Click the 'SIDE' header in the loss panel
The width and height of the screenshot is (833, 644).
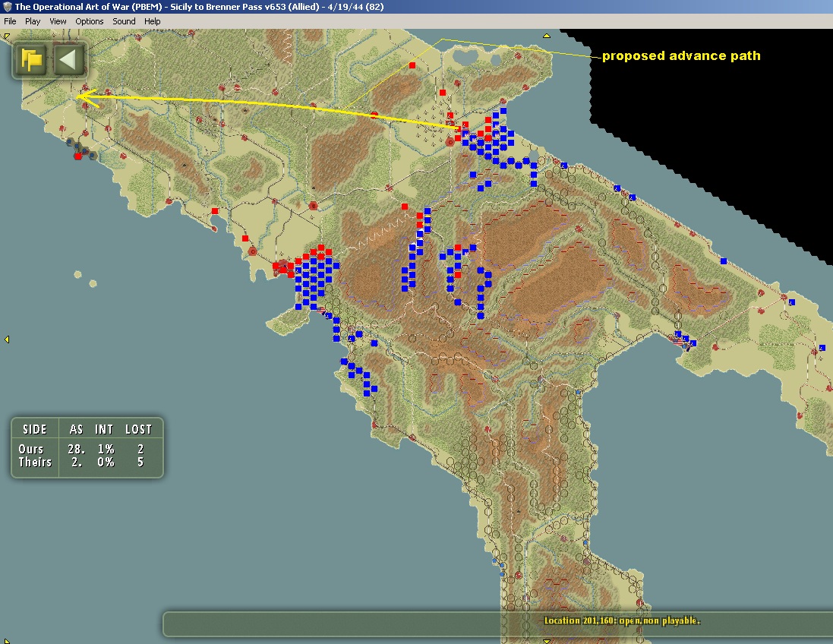tap(34, 429)
